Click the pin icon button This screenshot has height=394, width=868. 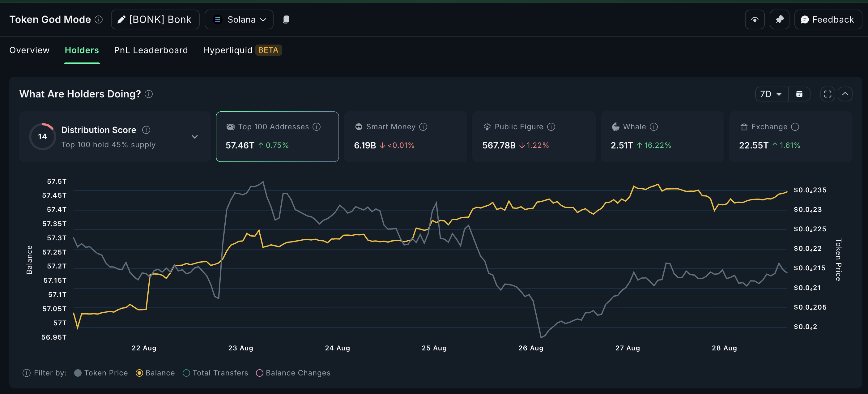pyautogui.click(x=779, y=19)
